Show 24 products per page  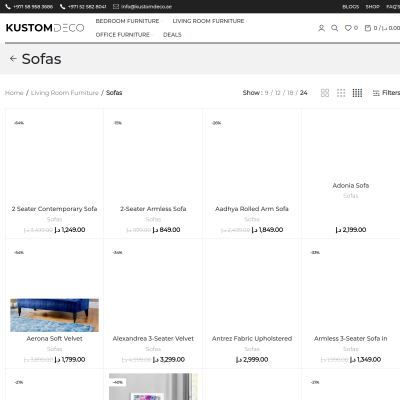[303, 93]
